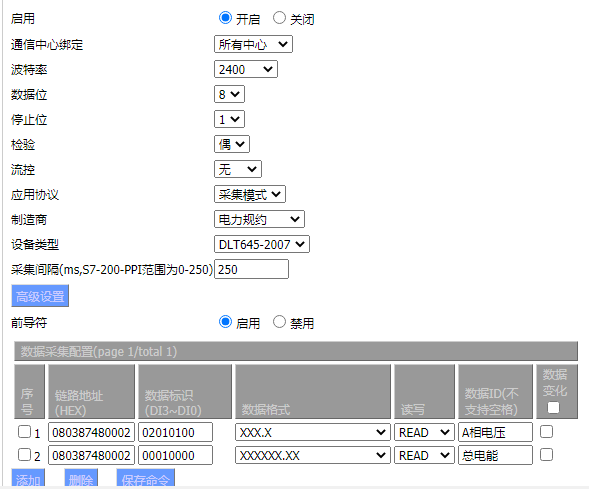Select the 关闭 radio button
The width and height of the screenshot is (589, 489).
[279, 18]
